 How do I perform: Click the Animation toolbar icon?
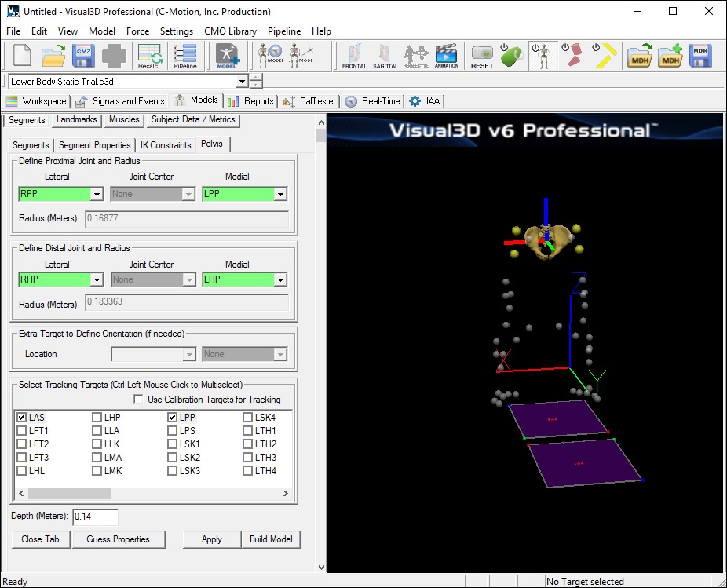coord(446,57)
